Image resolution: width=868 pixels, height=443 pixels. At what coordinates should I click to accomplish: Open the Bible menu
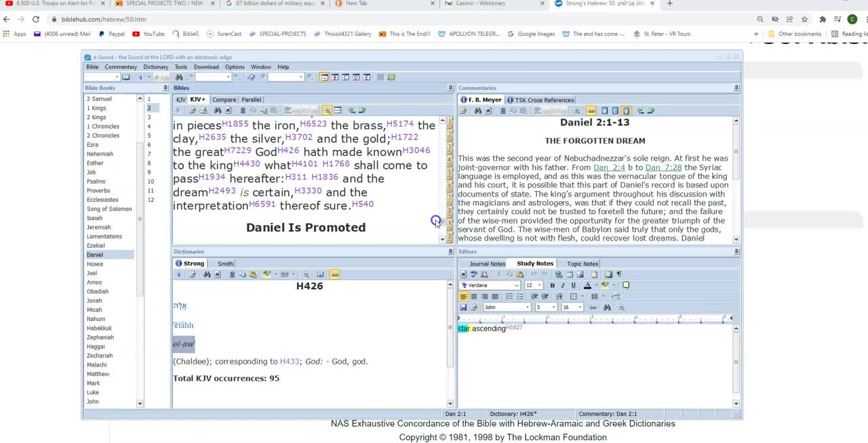[92, 67]
